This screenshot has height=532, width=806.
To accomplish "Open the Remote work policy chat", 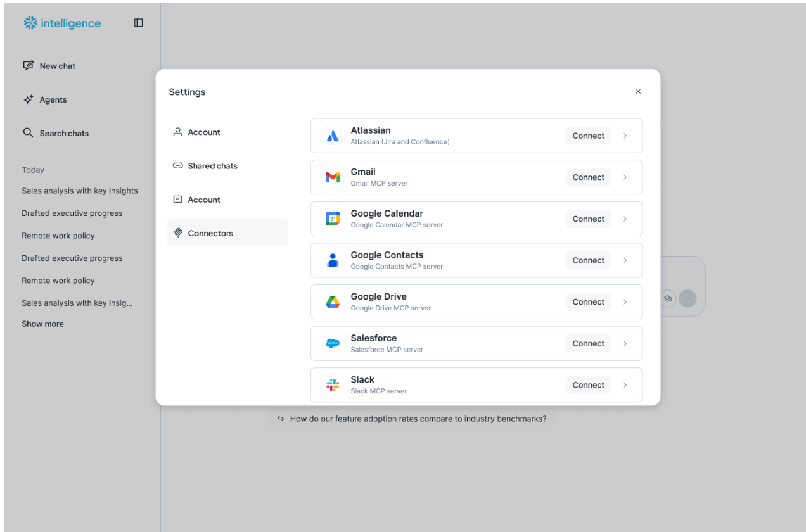I will (58, 236).
